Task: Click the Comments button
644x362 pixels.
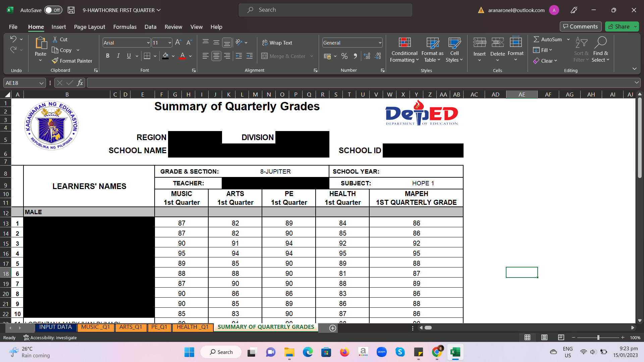Action: (581, 26)
